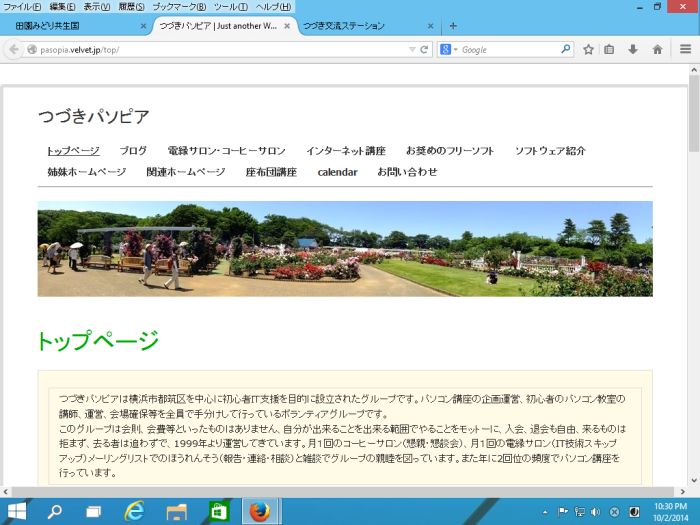The height and width of the screenshot is (525, 700).
Task: Click the Google search input field
Action: (505, 49)
